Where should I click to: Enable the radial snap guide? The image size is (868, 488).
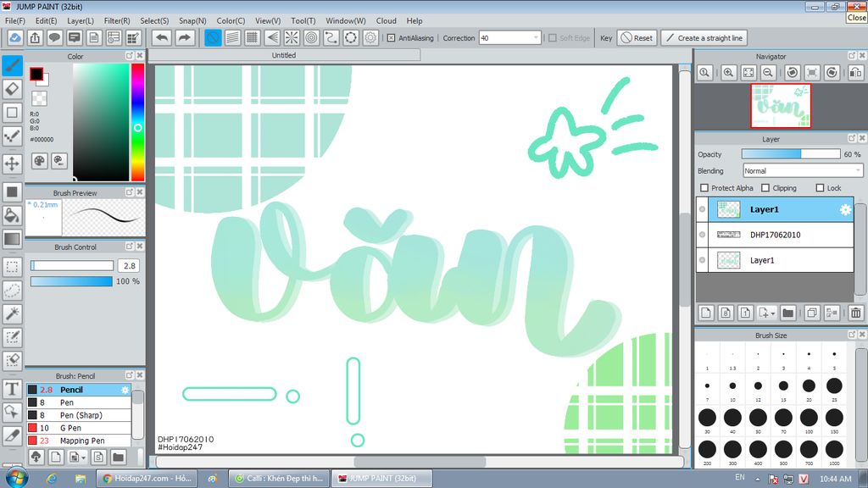click(x=292, y=37)
